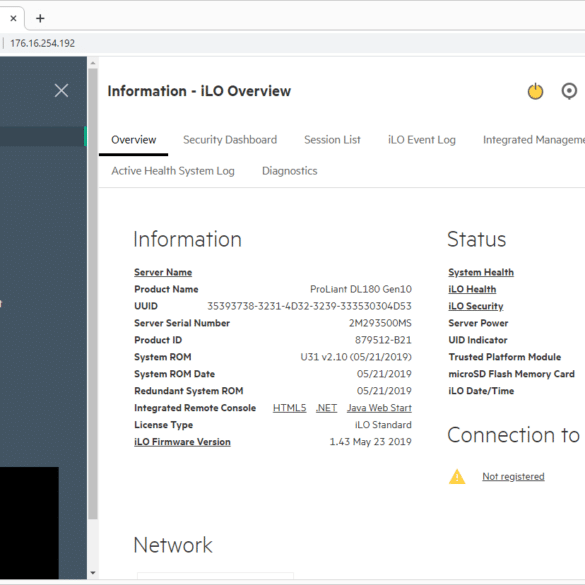Click scrollbar up arrow in sidebar
Viewport: 585px width, 585px height.
tap(93, 63)
